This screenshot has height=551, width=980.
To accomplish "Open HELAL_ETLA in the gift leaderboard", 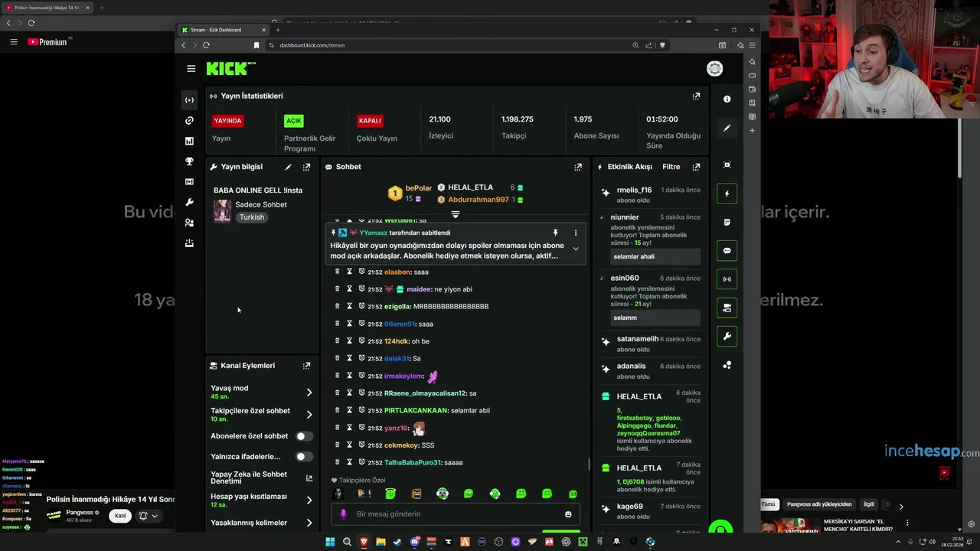I will click(x=470, y=187).
